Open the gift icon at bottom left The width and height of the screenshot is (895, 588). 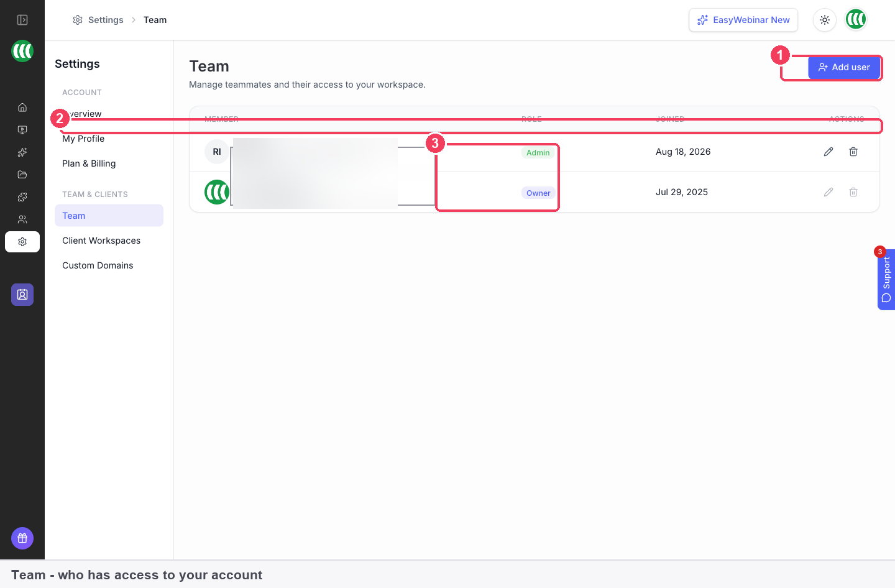coord(22,538)
